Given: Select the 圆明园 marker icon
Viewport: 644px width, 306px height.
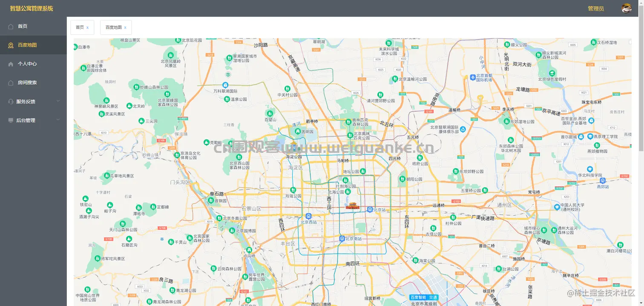Looking at the screenshot, I should pos(297,132).
